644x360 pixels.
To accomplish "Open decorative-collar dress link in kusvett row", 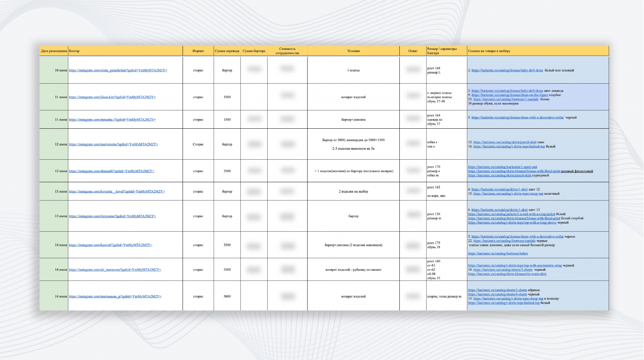I will click(518, 237).
